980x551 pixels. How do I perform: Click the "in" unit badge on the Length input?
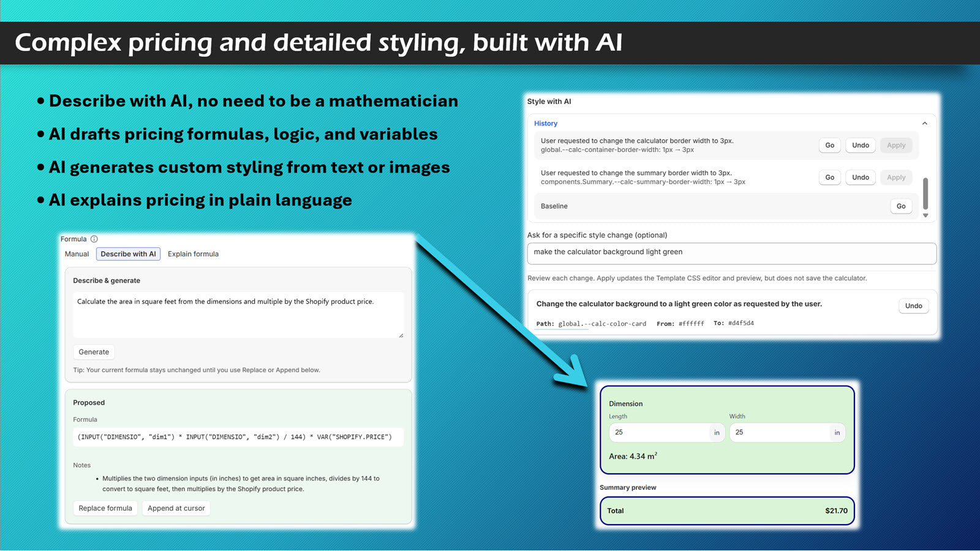coord(717,432)
